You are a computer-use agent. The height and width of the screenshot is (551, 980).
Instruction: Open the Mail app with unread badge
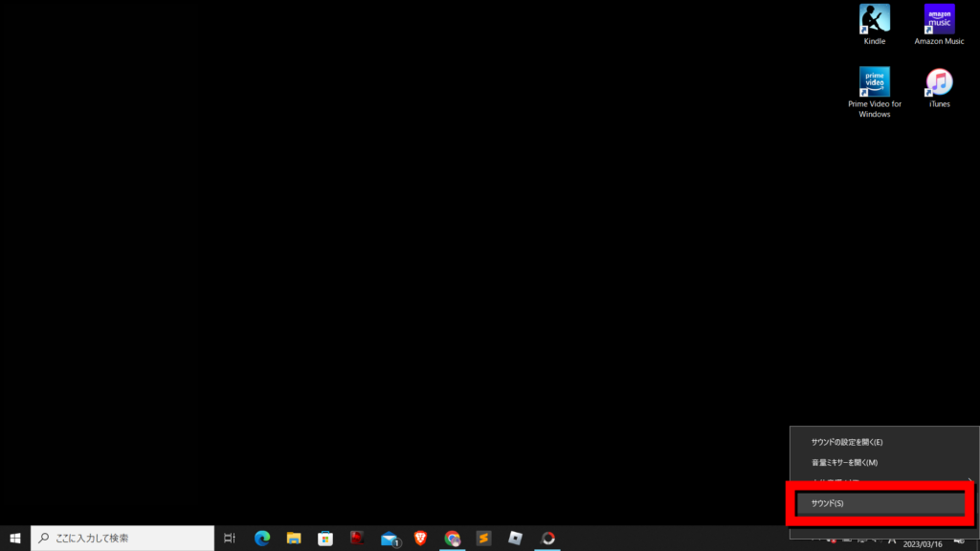click(x=389, y=539)
